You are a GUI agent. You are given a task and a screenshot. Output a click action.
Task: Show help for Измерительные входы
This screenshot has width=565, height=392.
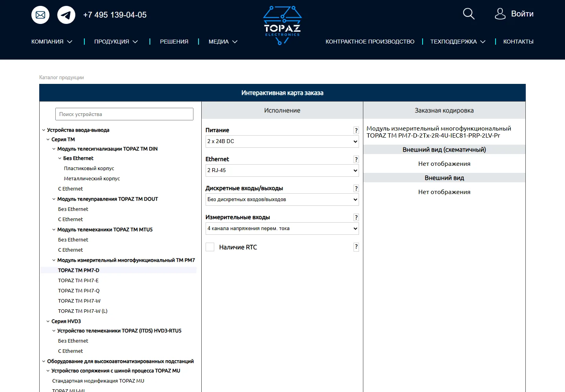[356, 218]
